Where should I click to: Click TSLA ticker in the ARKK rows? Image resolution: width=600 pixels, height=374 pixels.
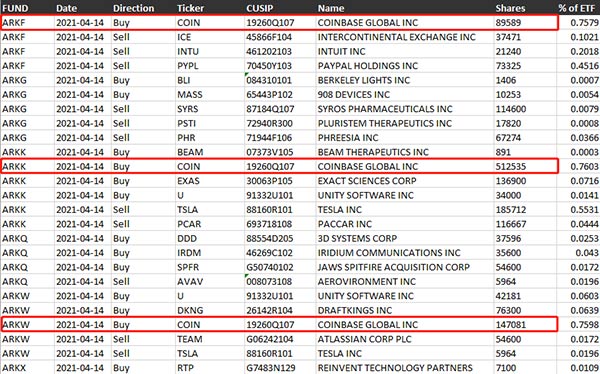(x=210, y=210)
